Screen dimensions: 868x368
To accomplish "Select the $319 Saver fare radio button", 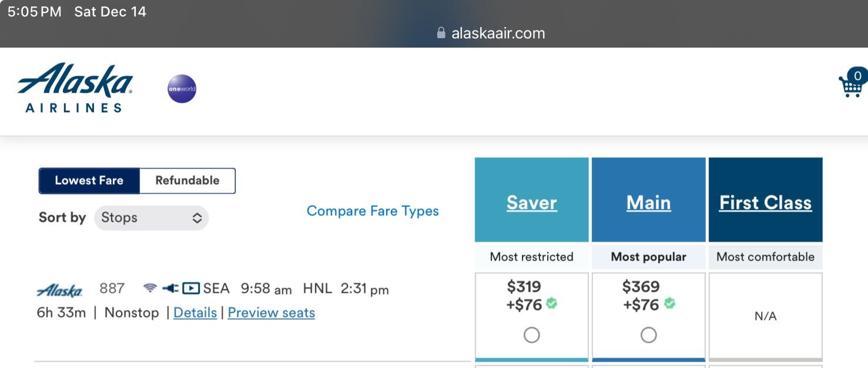I will coord(531,335).
